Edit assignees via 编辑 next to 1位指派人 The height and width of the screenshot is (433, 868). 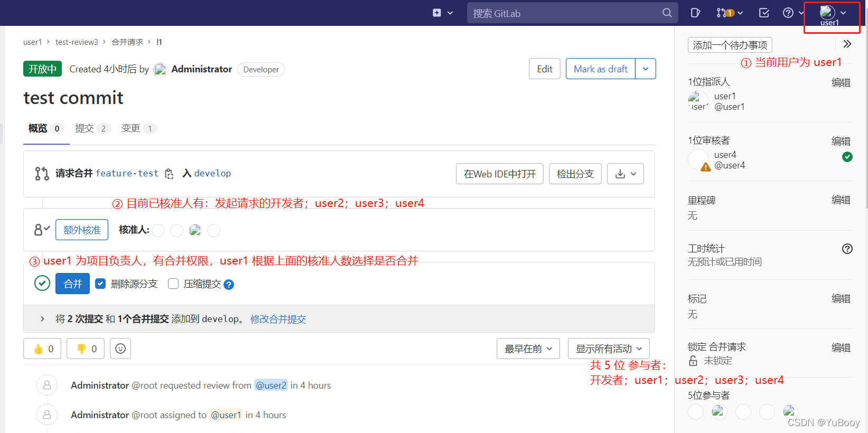841,82
